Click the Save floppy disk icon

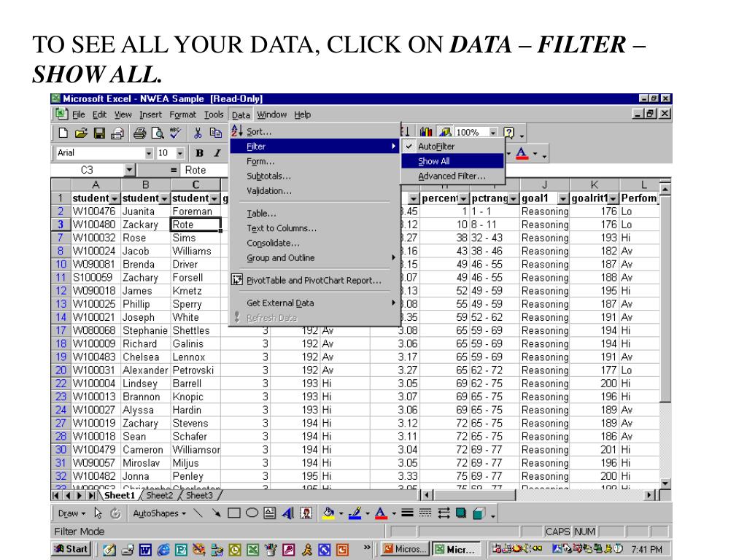[99, 133]
